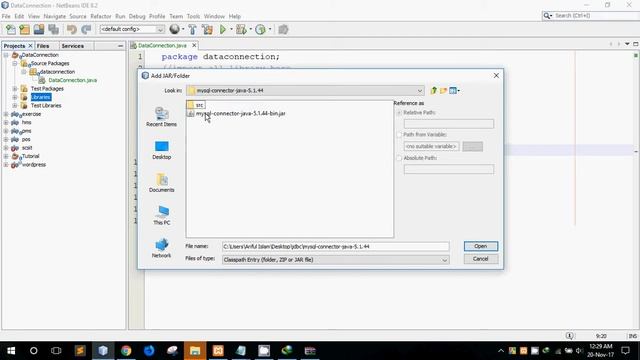Close the Add JAR/Folder dialog

click(496, 76)
